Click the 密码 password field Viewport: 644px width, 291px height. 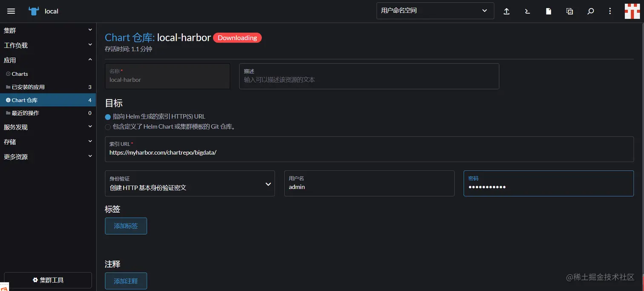(x=549, y=184)
